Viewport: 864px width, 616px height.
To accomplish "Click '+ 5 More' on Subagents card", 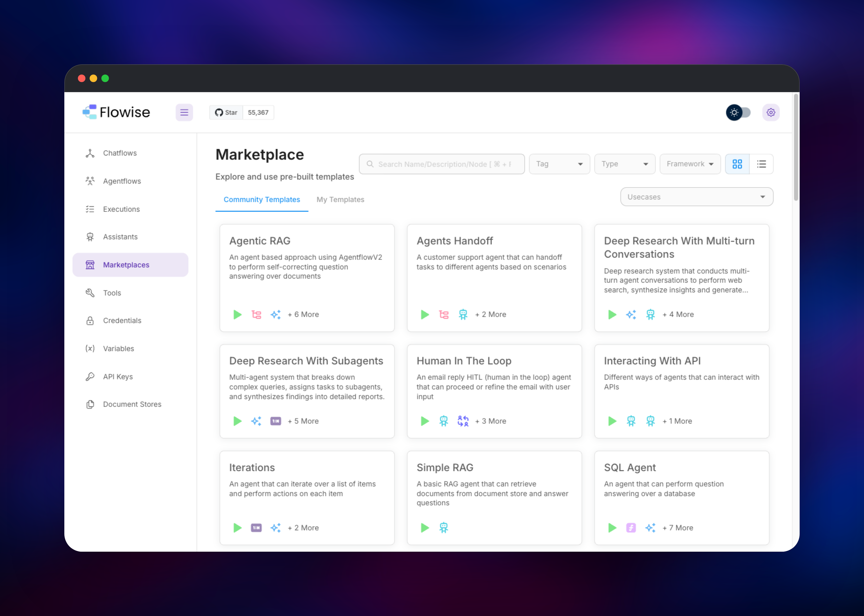I will [303, 421].
